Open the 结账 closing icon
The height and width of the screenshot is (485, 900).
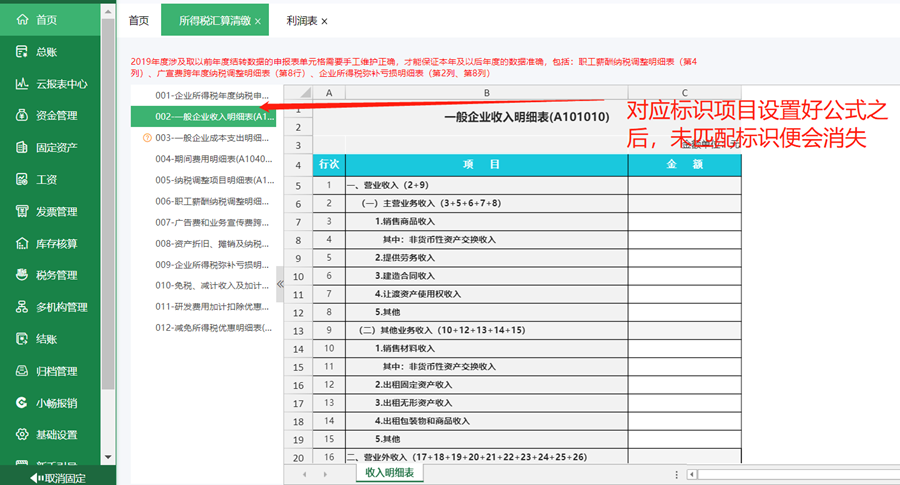point(22,339)
